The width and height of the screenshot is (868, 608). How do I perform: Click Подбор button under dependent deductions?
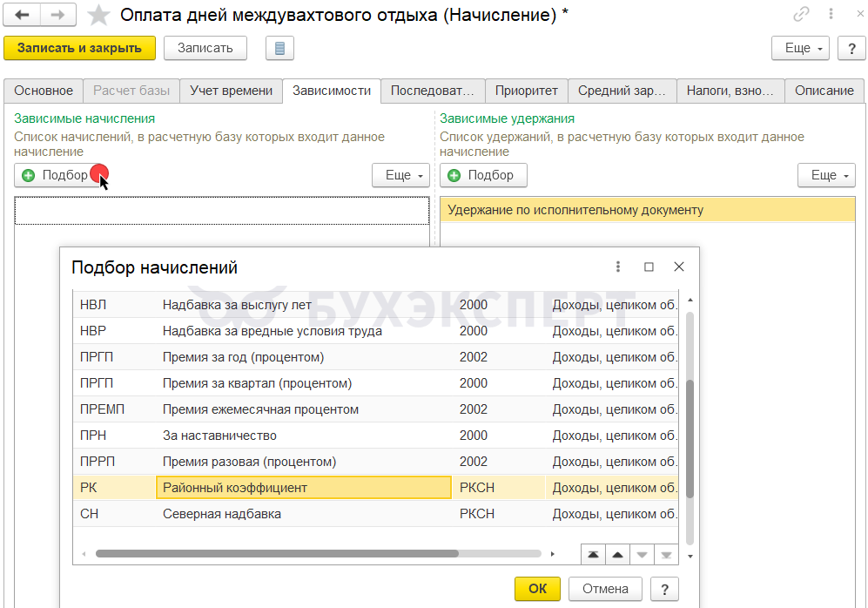point(483,175)
